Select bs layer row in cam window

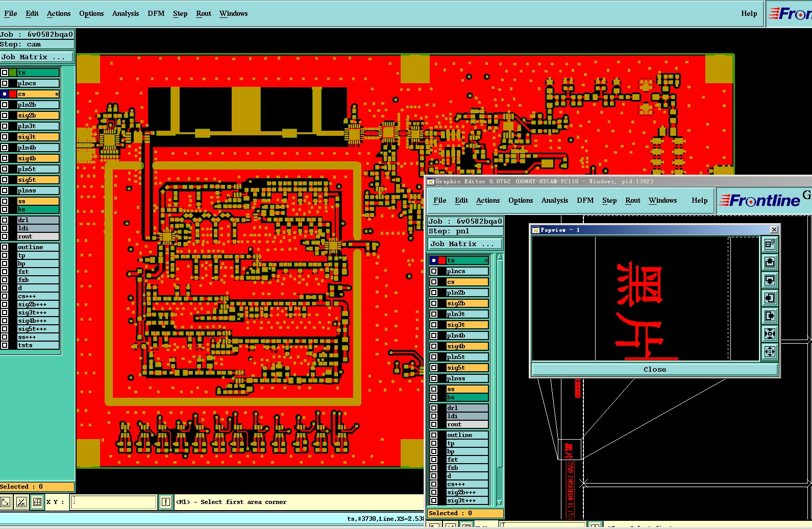click(x=38, y=209)
